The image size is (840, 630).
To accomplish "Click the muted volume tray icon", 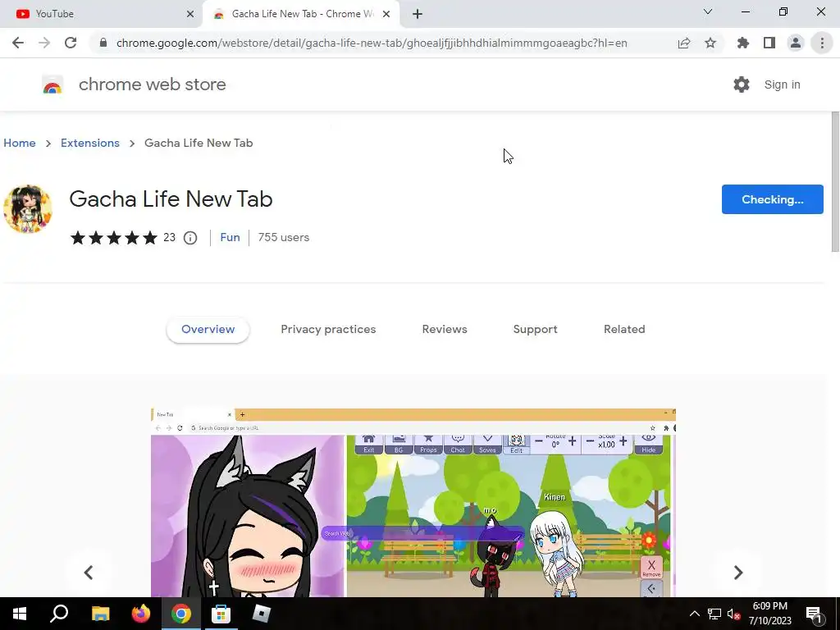I will [x=733, y=614].
